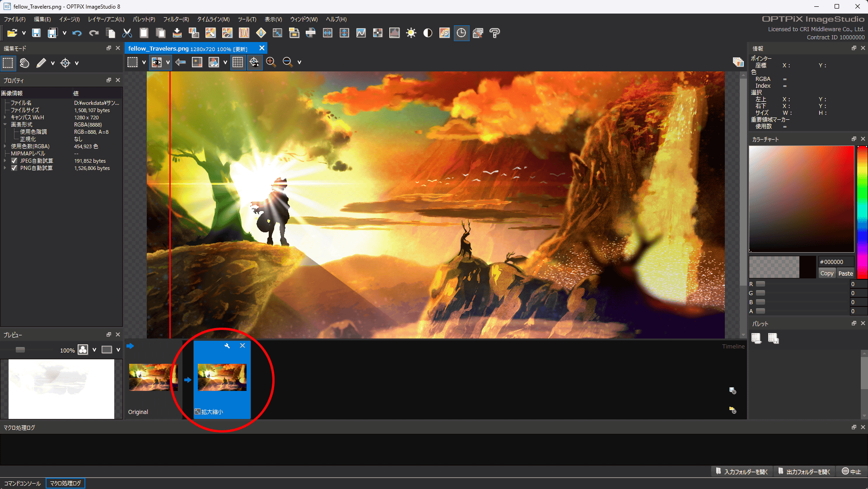Toggle the PNG自動試算 checkbox
The height and width of the screenshot is (489, 868).
coord(14,168)
